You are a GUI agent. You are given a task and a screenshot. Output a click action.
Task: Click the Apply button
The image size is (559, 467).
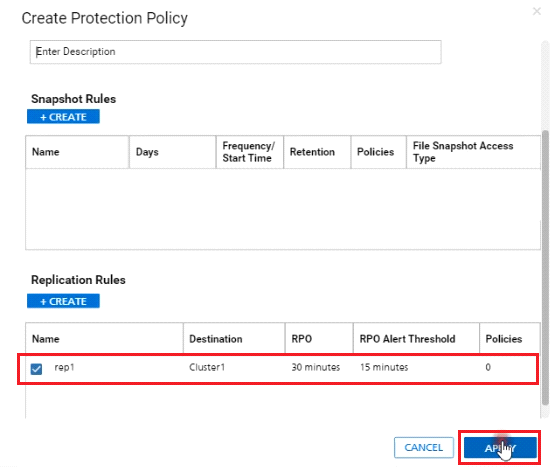click(500, 448)
